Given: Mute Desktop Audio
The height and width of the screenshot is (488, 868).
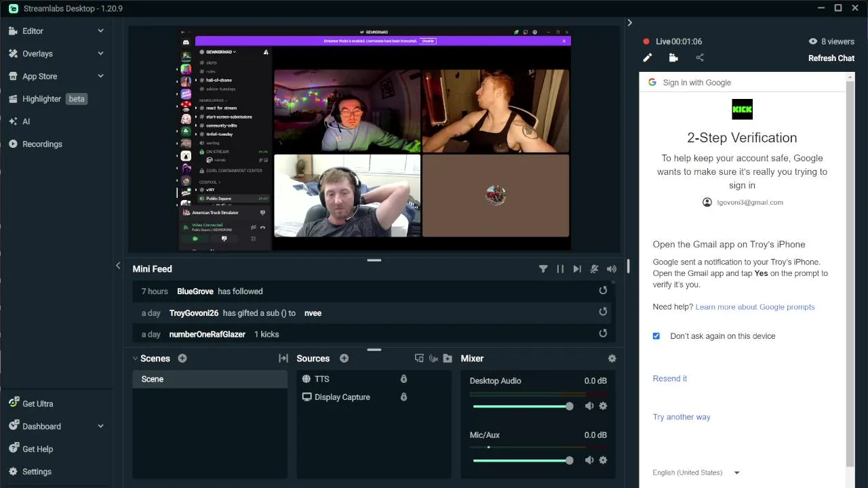Looking at the screenshot, I should tap(589, 406).
